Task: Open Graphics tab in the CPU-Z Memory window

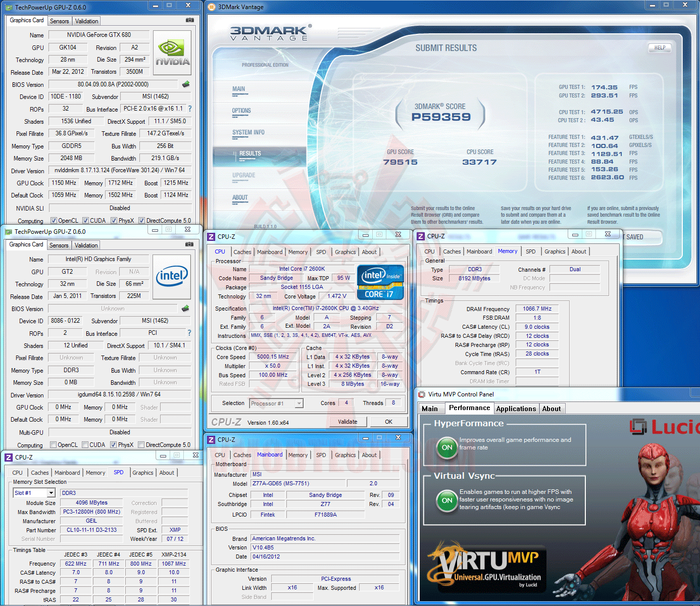Action: point(555,251)
